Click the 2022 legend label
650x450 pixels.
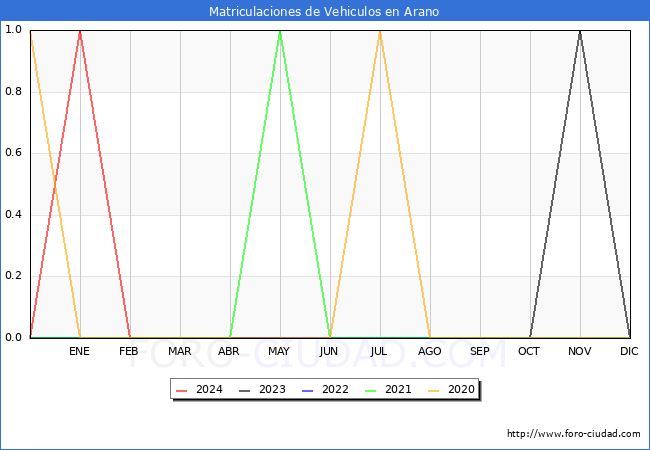click(x=335, y=390)
